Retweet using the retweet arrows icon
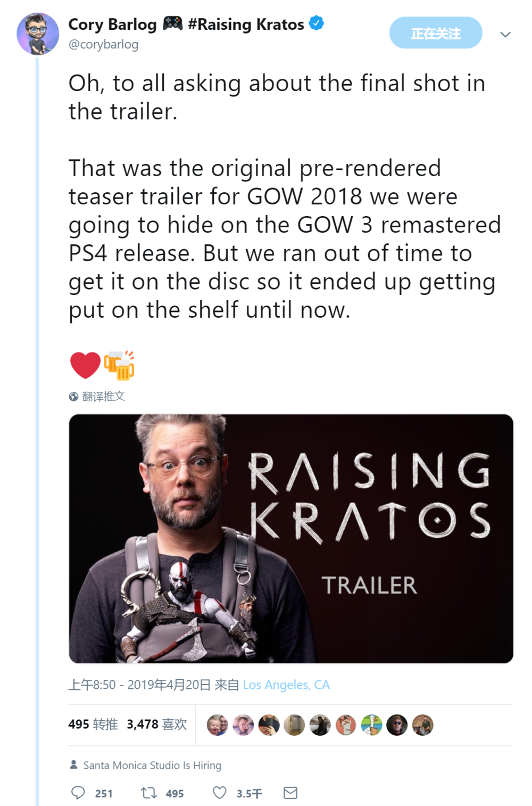This screenshot has height=806, width=532. click(x=148, y=793)
